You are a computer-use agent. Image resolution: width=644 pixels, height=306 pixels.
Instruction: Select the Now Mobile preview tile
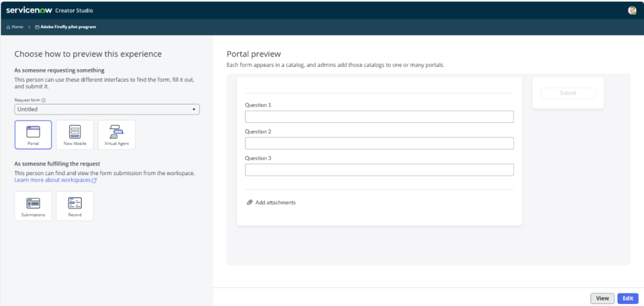pyautogui.click(x=75, y=134)
